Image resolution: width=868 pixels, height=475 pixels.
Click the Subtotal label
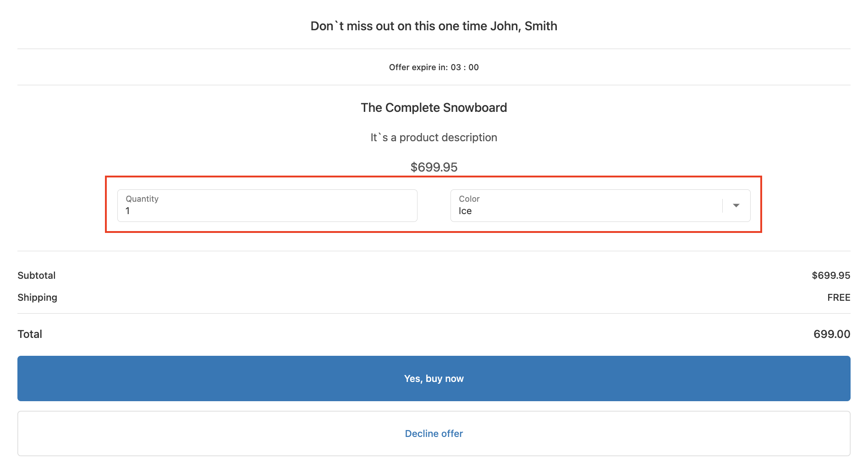pyautogui.click(x=37, y=276)
